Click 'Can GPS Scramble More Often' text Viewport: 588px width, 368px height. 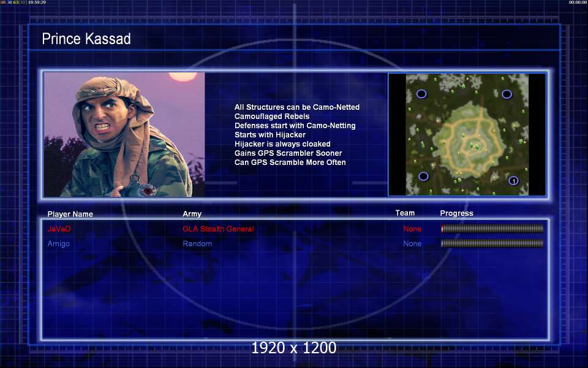290,162
